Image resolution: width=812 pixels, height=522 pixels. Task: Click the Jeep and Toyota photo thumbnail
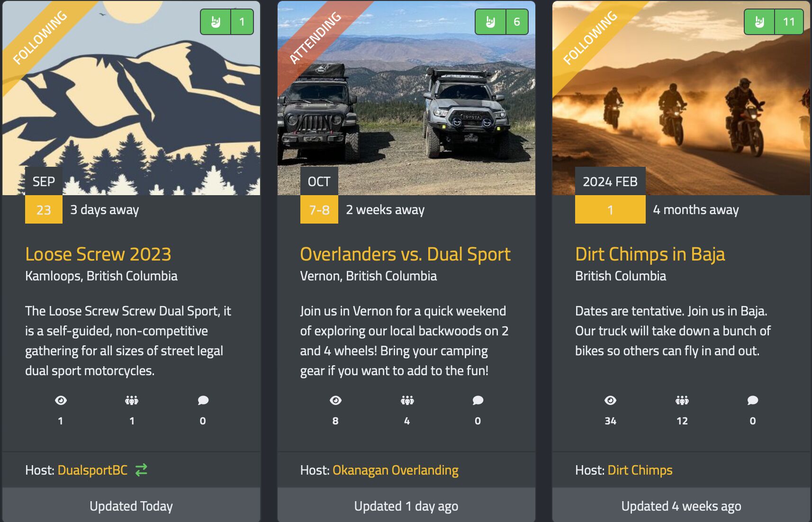tap(406, 98)
